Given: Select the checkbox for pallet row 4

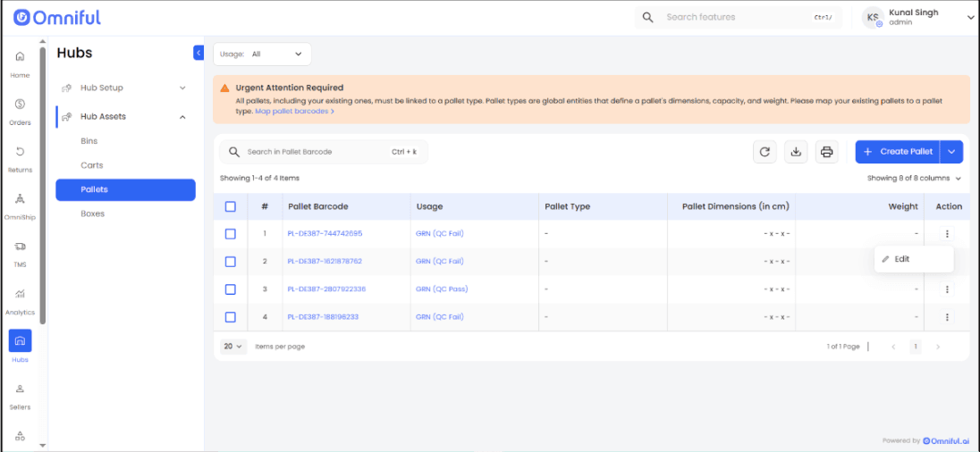Looking at the screenshot, I should tap(230, 317).
